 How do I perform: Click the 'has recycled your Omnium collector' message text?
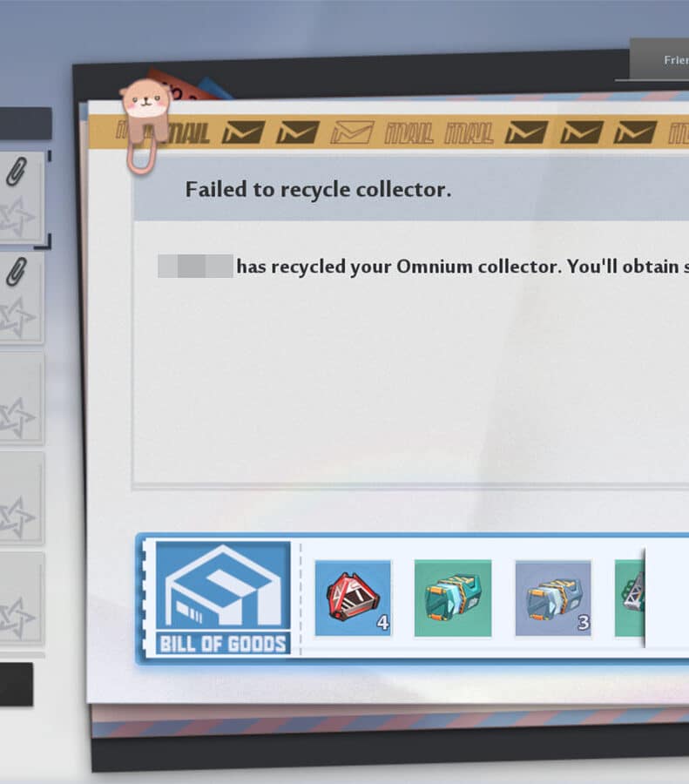pyautogui.click(x=463, y=267)
